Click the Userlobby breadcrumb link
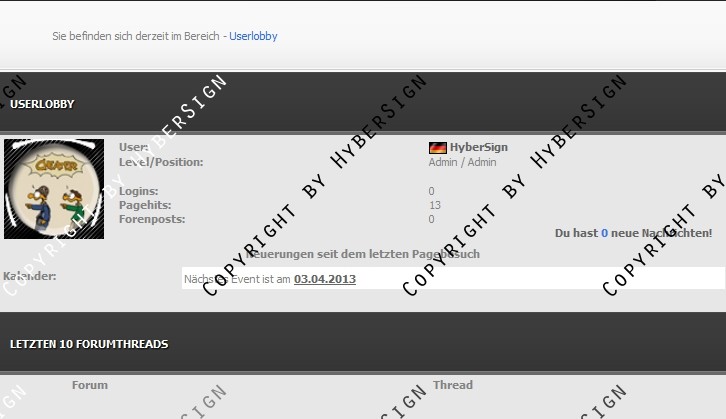The image size is (726, 419). (x=253, y=36)
